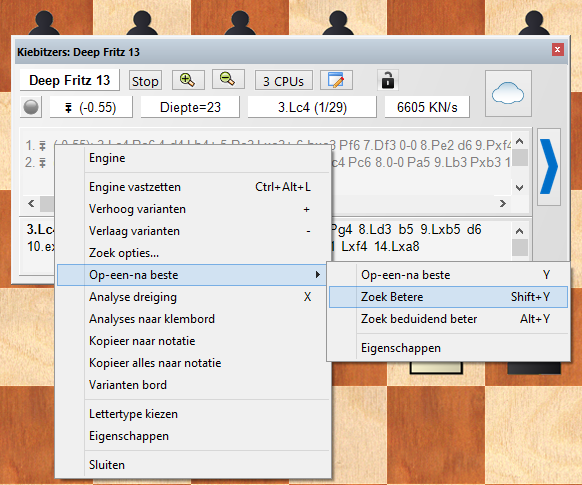Select Verlaag varianten menu entry

coord(193,231)
